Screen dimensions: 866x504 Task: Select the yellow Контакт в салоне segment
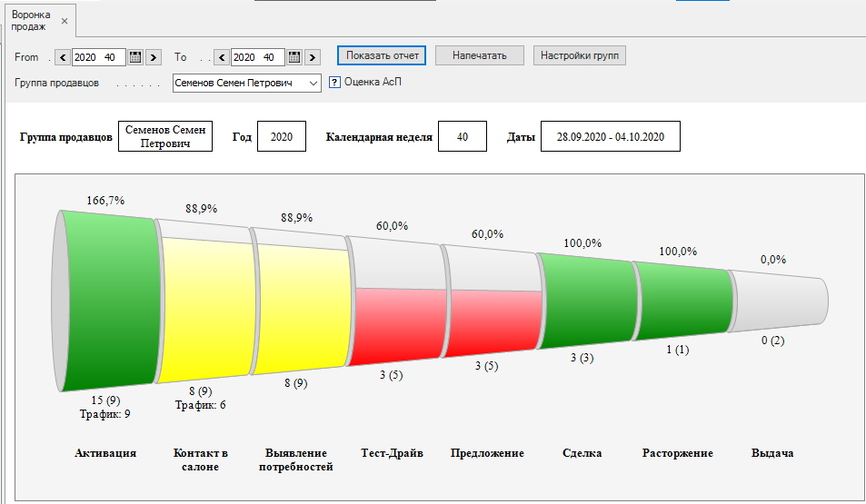[x=206, y=304]
